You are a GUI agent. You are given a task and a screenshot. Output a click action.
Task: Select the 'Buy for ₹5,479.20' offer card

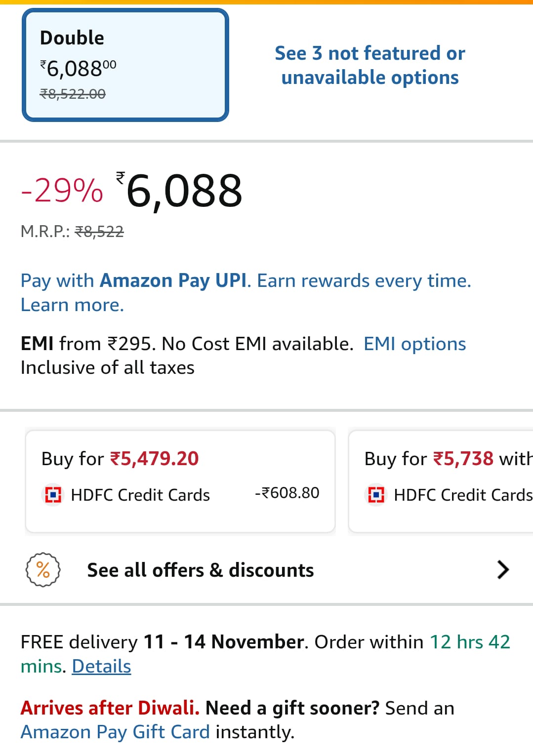[x=180, y=481]
